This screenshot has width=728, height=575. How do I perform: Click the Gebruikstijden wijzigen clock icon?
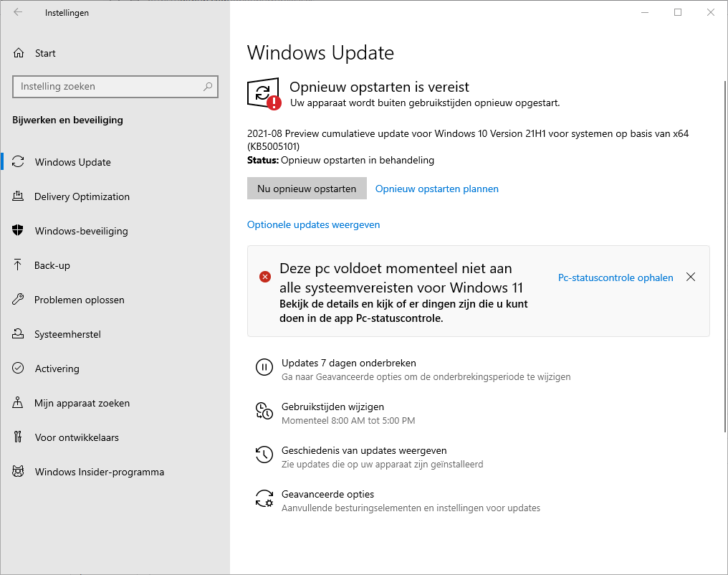pos(264,412)
